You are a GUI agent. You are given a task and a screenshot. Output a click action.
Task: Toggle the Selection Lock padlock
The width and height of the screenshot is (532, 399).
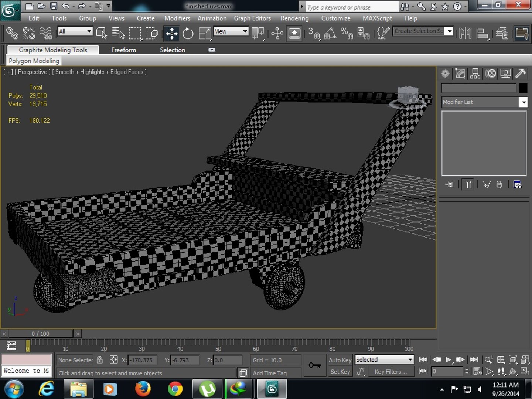pyautogui.click(x=100, y=359)
